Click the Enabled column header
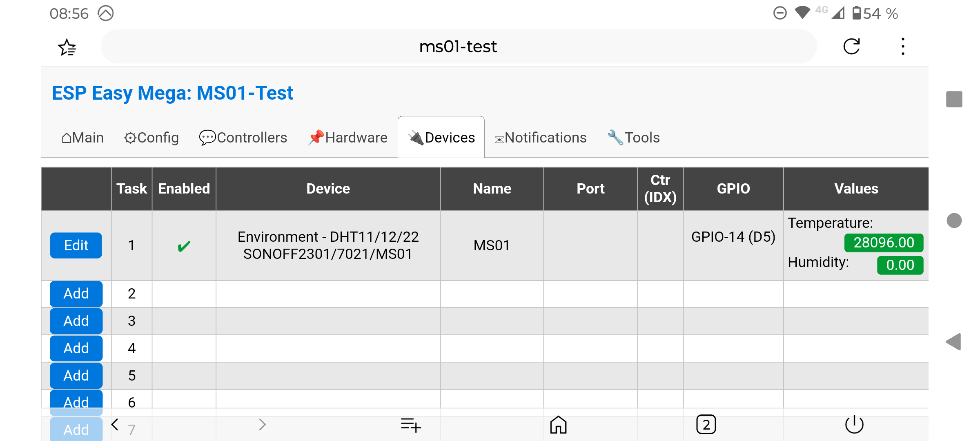The image size is (980, 441). [184, 189]
